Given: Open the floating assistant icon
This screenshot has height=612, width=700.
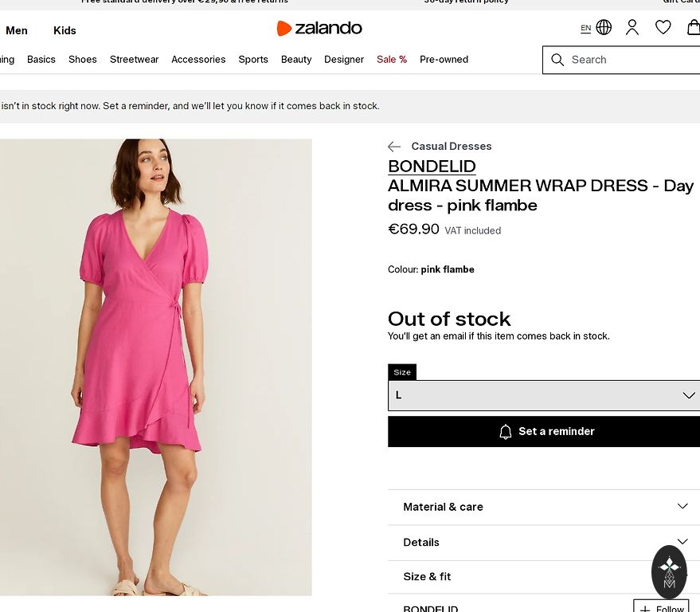Looking at the screenshot, I should [669, 571].
